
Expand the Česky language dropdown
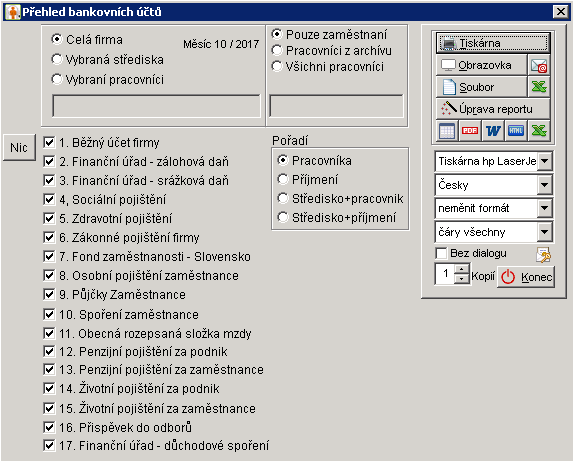pyautogui.click(x=544, y=185)
